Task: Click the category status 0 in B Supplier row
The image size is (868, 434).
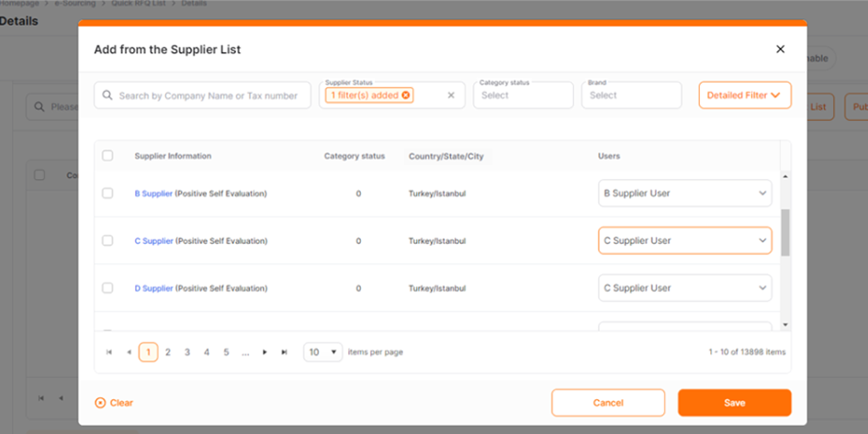Action: pos(358,194)
